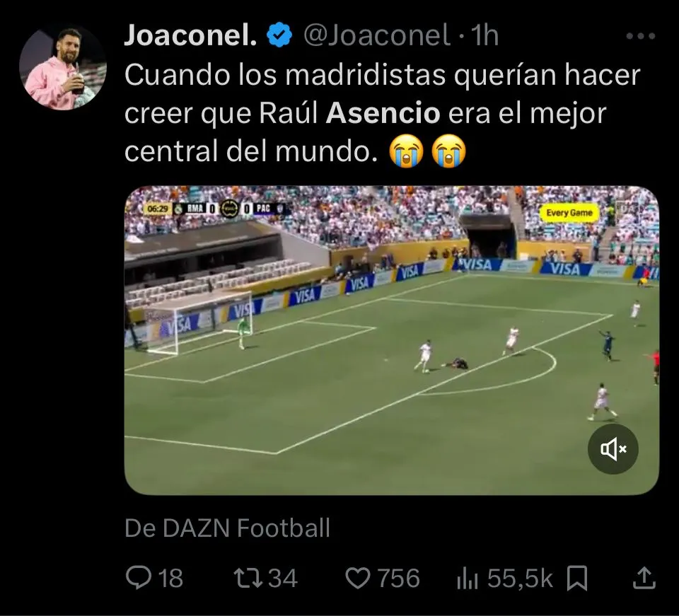Bookmark this tweet
Viewport: 679px width, 616px height.
click(577, 578)
